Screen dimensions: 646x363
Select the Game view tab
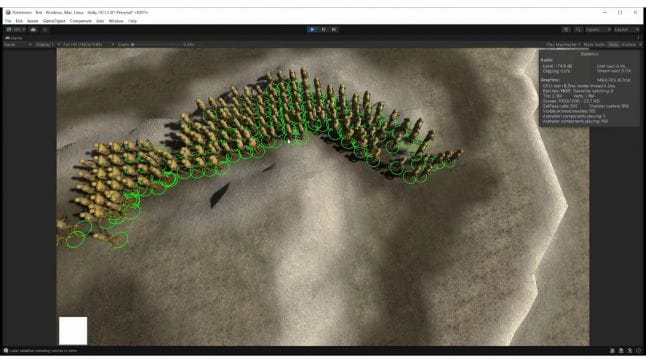point(14,38)
